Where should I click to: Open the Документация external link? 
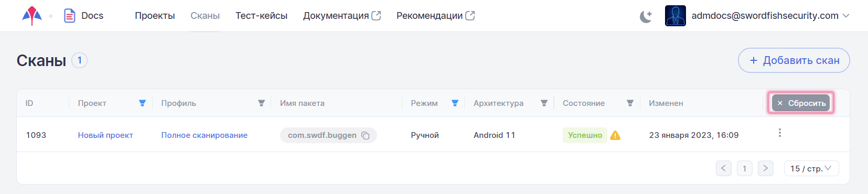[342, 16]
